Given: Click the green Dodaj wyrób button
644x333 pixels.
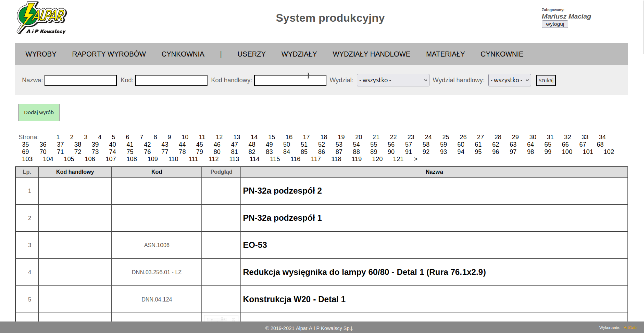Looking at the screenshot, I should click(x=39, y=112).
